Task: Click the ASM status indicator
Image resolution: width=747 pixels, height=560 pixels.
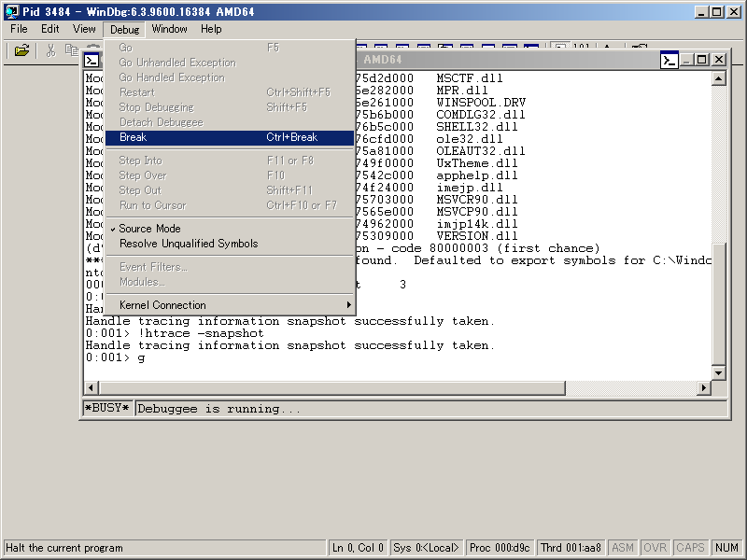Action: coord(623,548)
